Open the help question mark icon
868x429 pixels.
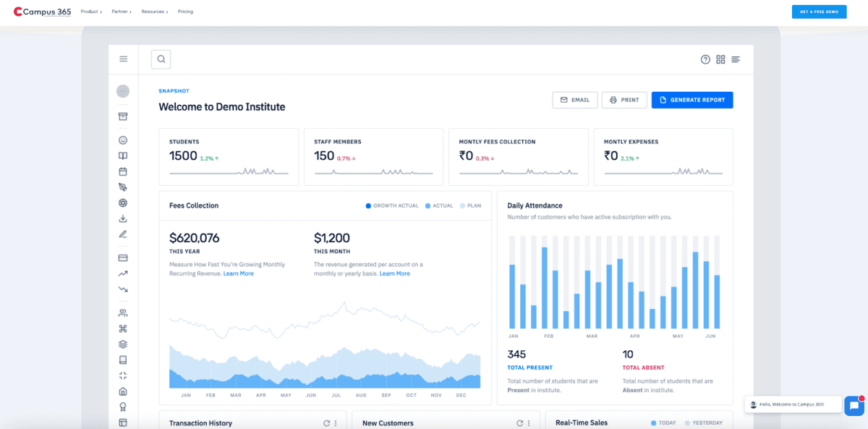pyautogui.click(x=705, y=59)
